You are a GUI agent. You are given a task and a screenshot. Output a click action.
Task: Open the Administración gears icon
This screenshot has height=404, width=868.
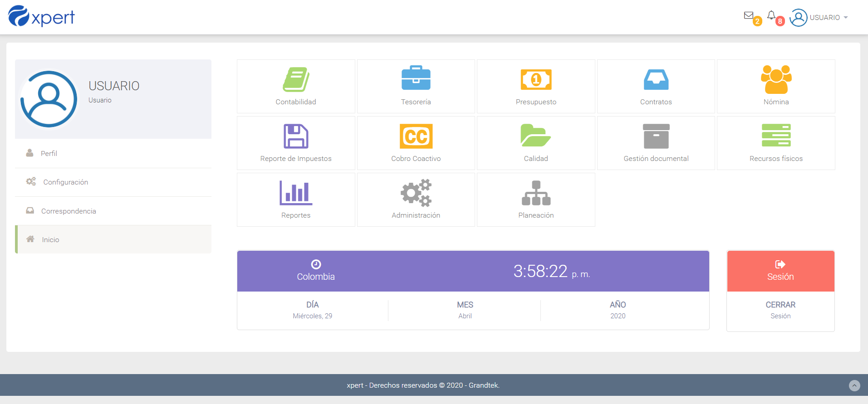click(x=416, y=193)
